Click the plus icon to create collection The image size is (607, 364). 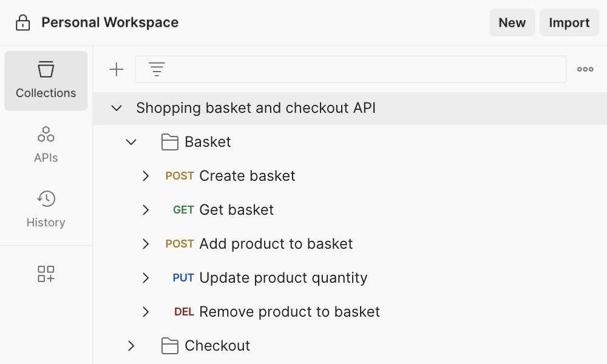coord(116,69)
